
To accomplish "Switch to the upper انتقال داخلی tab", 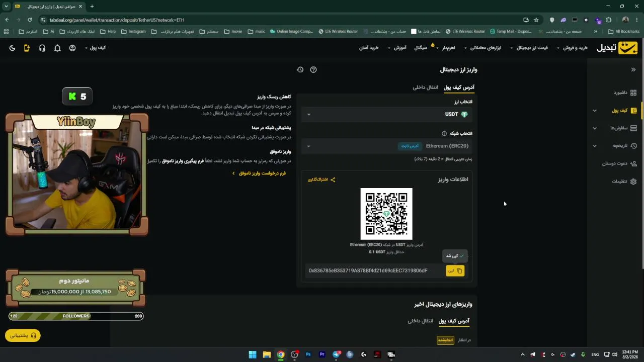I will coord(426,87).
